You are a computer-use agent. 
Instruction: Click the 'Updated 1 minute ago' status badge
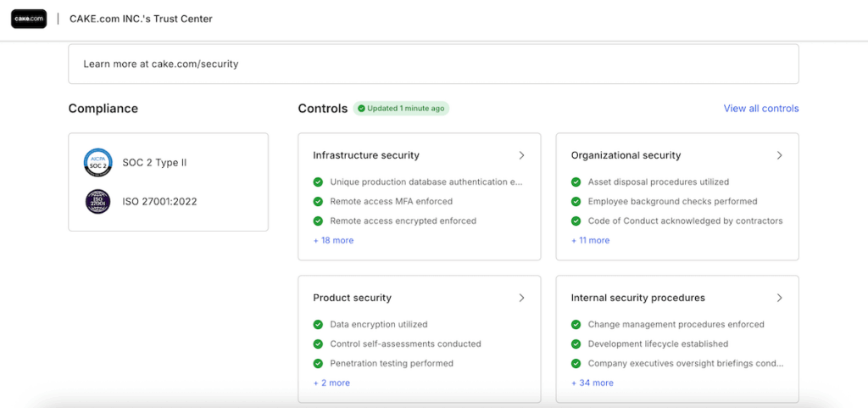(401, 109)
